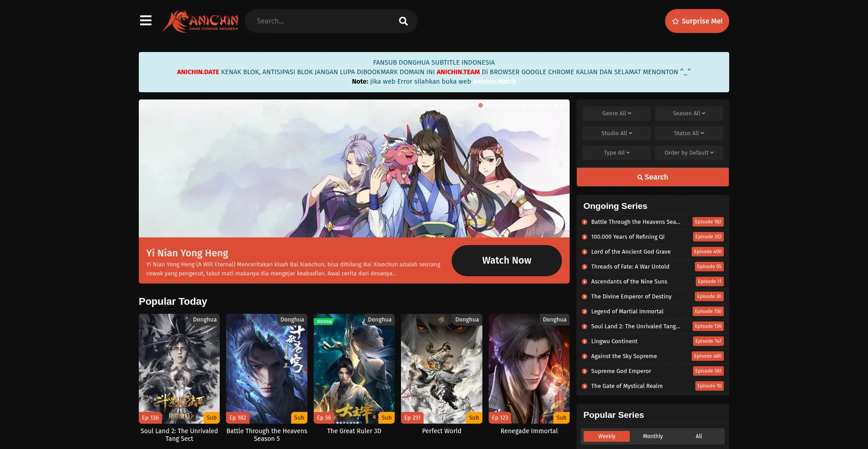The width and height of the screenshot is (868, 449).
Task: Click the search magnifier icon in header
Action: (x=403, y=21)
